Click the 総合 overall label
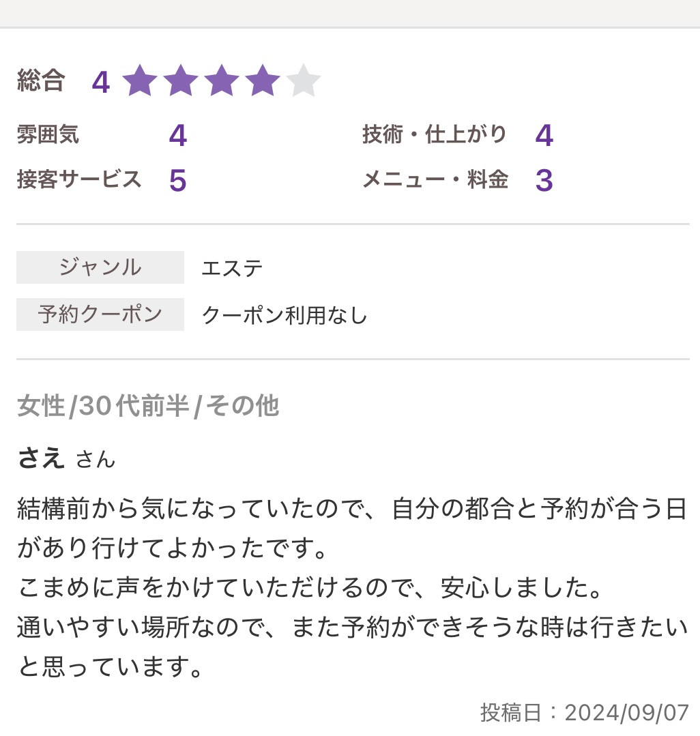The image size is (700, 736). click(41, 81)
